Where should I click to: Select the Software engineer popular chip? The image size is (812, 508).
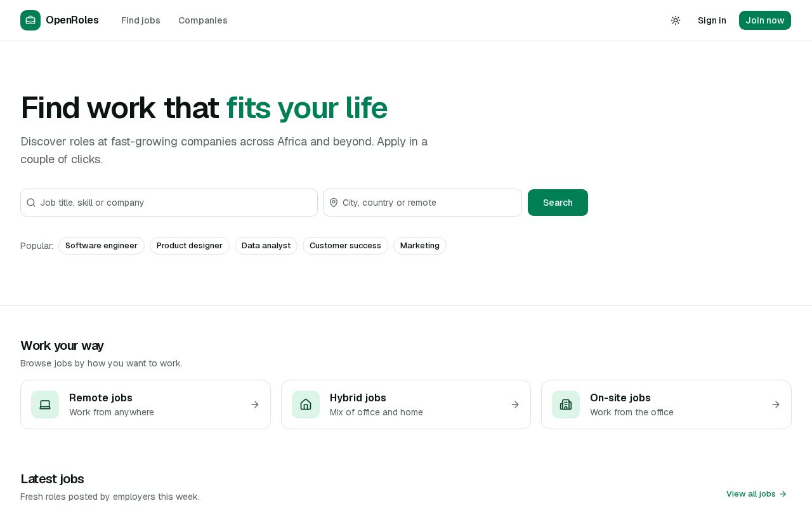tap(101, 246)
